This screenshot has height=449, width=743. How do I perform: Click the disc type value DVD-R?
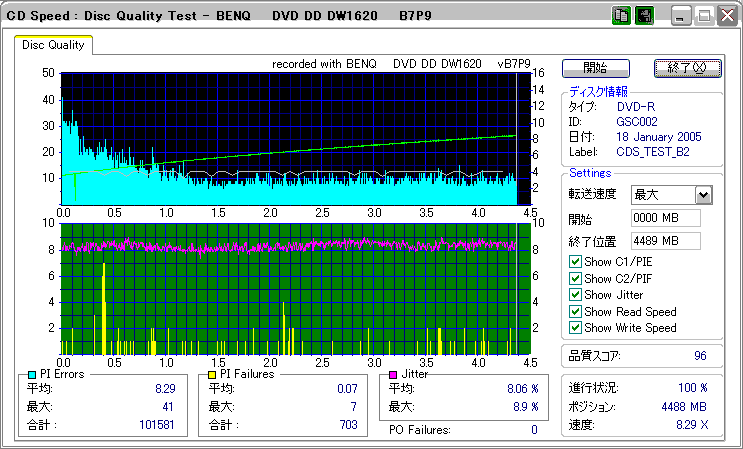click(x=636, y=106)
